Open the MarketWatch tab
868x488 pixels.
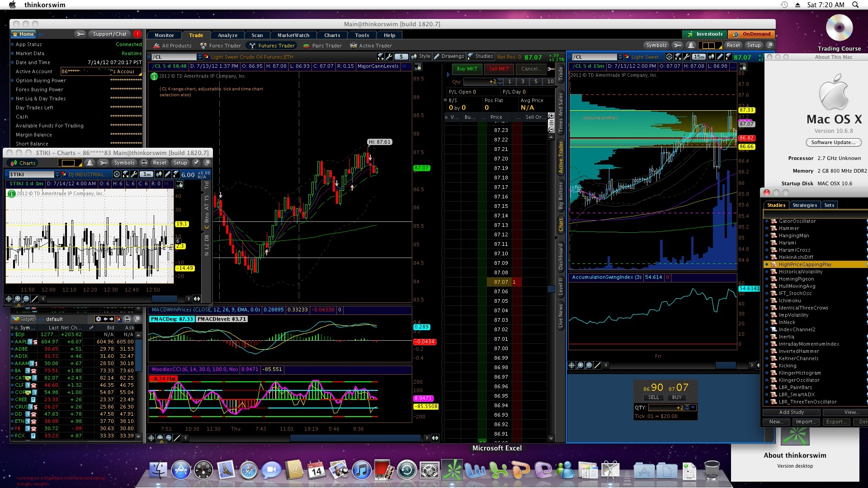[x=293, y=35]
